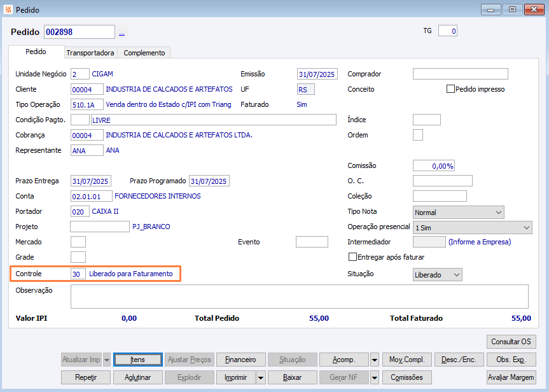This screenshot has width=549, height=392.
Task: Click the Pedido window app icon
Action: tap(8, 10)
